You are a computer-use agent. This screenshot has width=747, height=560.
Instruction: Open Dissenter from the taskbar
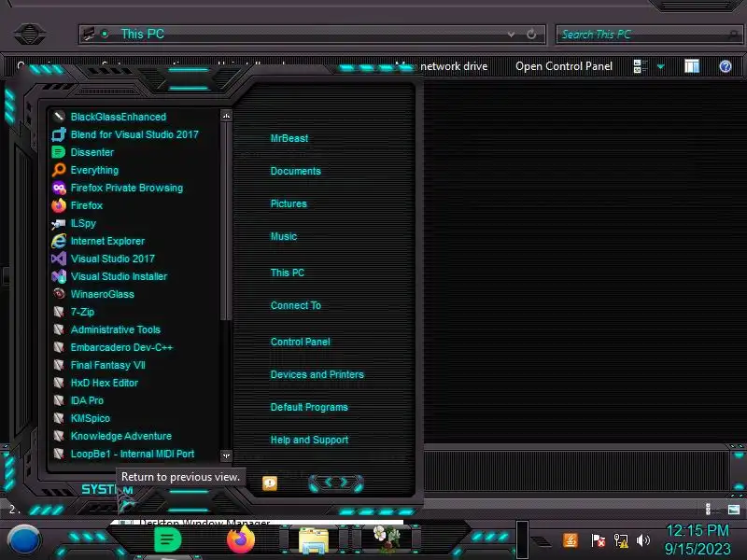(x=168, y=539)
